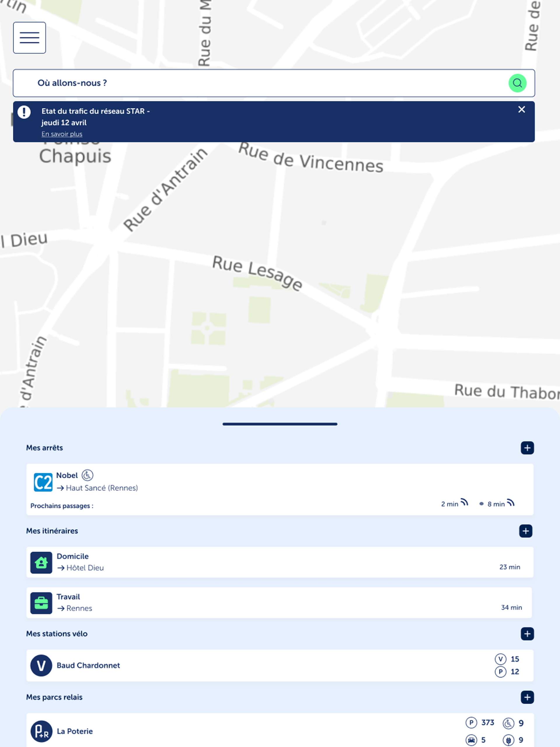Click the Domicile home icon
This screenshot has width=560, height=747.
coord(41,563)
